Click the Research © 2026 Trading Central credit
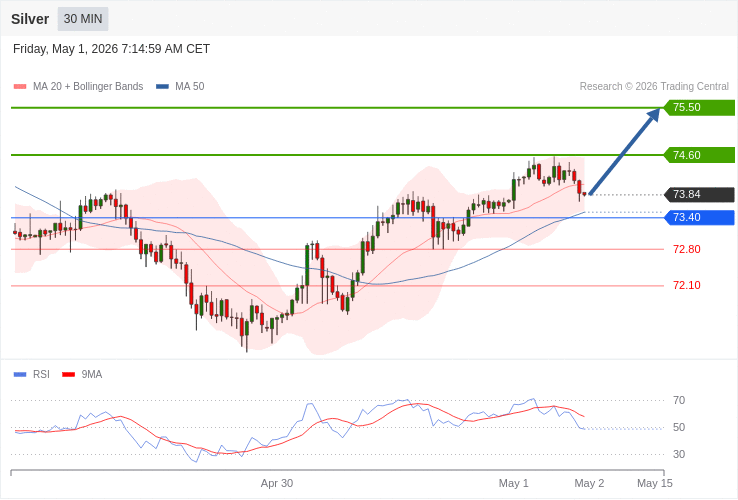Screen dimensions: 738x500 click(x=654, y=86)
